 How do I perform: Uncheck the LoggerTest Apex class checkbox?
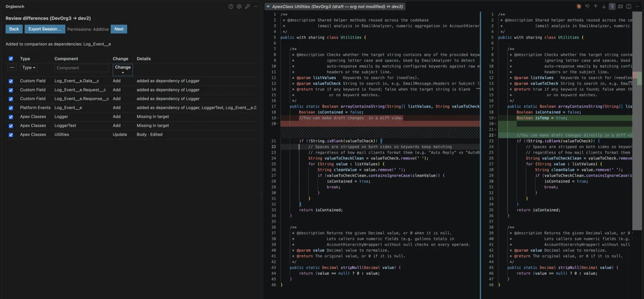pos(11,126)
